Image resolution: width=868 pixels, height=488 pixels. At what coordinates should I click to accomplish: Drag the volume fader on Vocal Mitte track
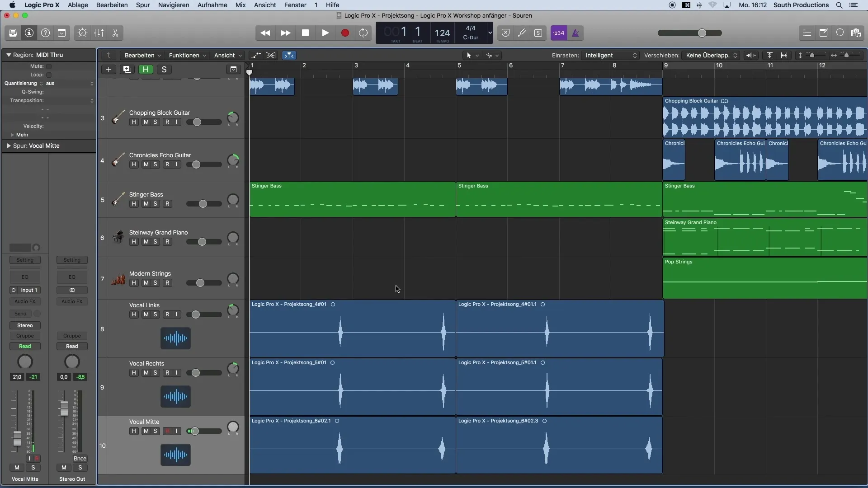tap(194, 430)
